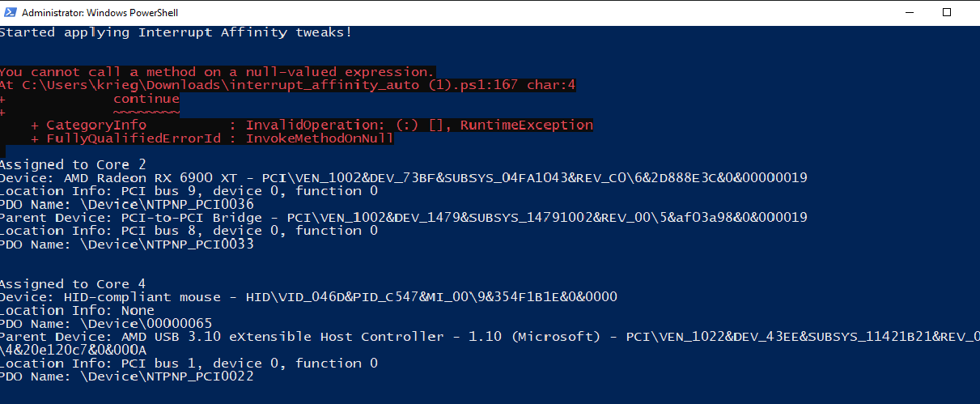The width and height of the screenshot is (980, 404).
Task: Maximize the PowerShell window
Action: click(947, 13)
